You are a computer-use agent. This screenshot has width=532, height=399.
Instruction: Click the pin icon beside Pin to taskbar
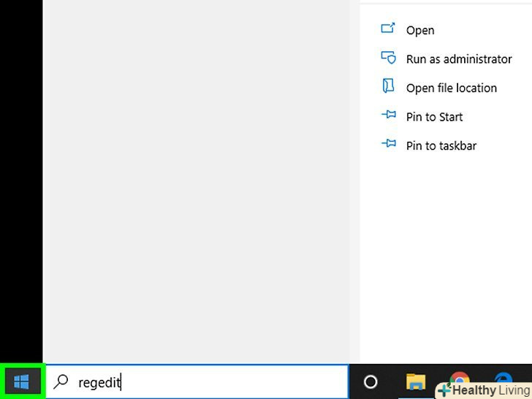click(x=389, y=143)
